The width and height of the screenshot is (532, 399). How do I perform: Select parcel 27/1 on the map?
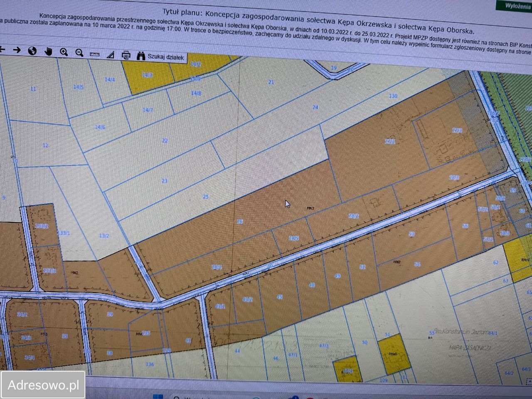pos(390,141)
